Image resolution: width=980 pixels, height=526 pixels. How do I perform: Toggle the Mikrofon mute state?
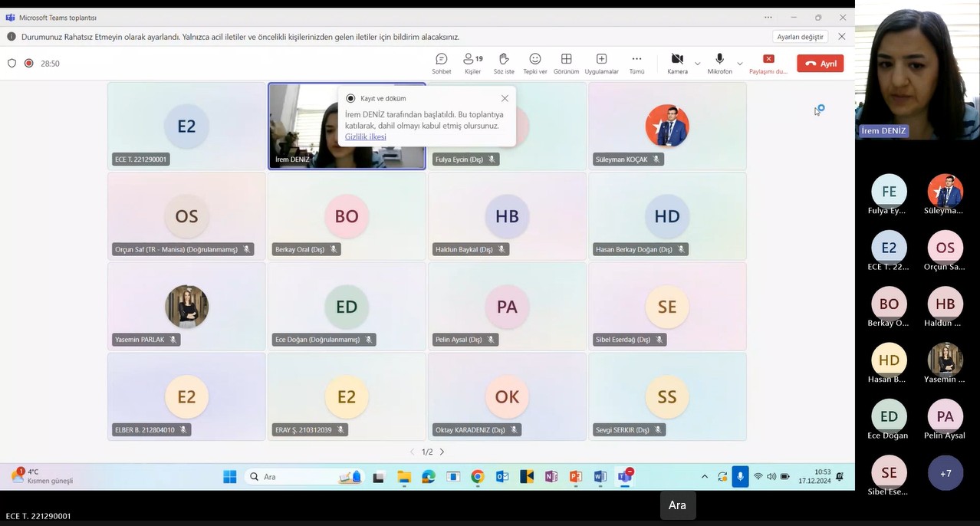[x=719, y=63]
